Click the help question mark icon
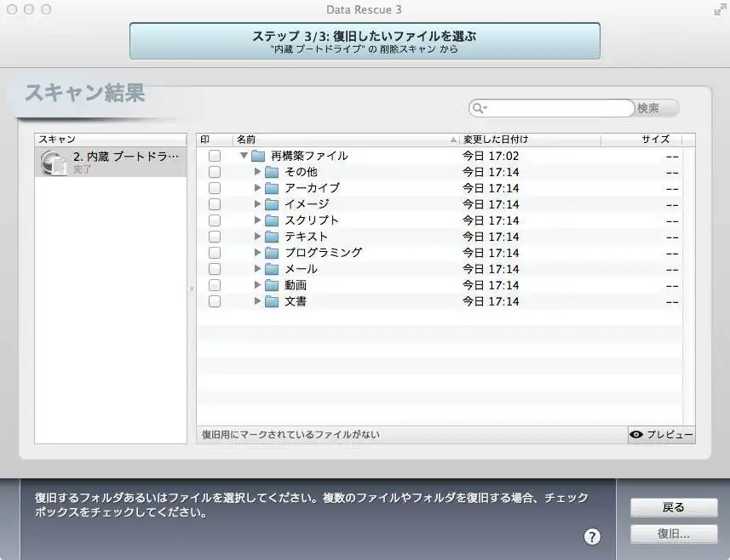Screen dimensions: 730x560 593,536
